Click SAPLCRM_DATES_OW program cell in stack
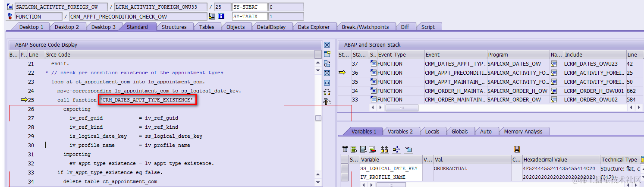 [518, 63]
